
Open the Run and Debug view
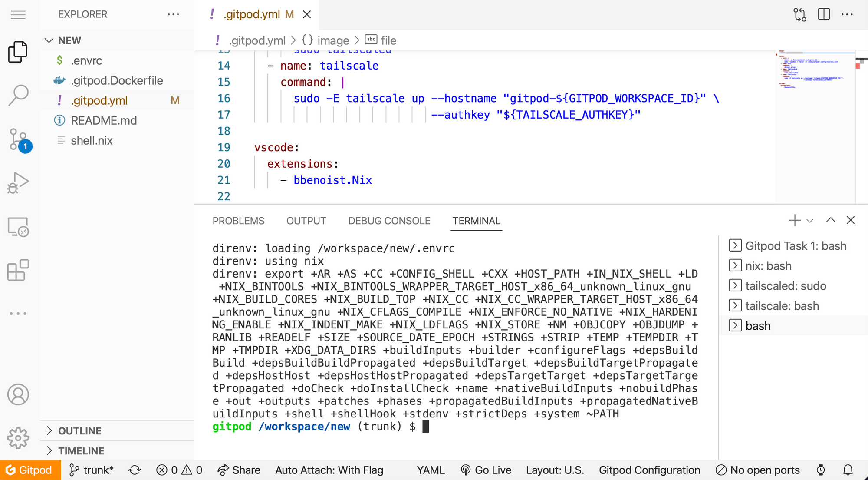18,182
